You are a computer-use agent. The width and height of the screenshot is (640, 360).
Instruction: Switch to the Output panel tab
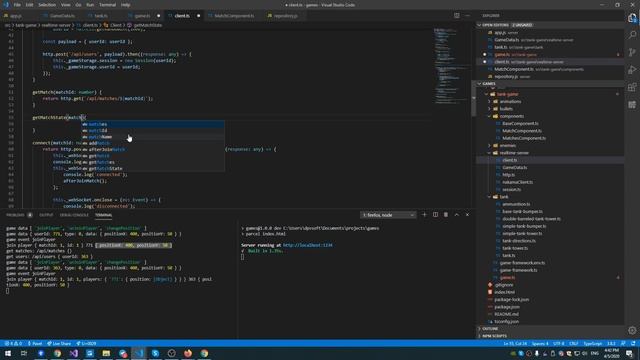[x=46, y=215]
